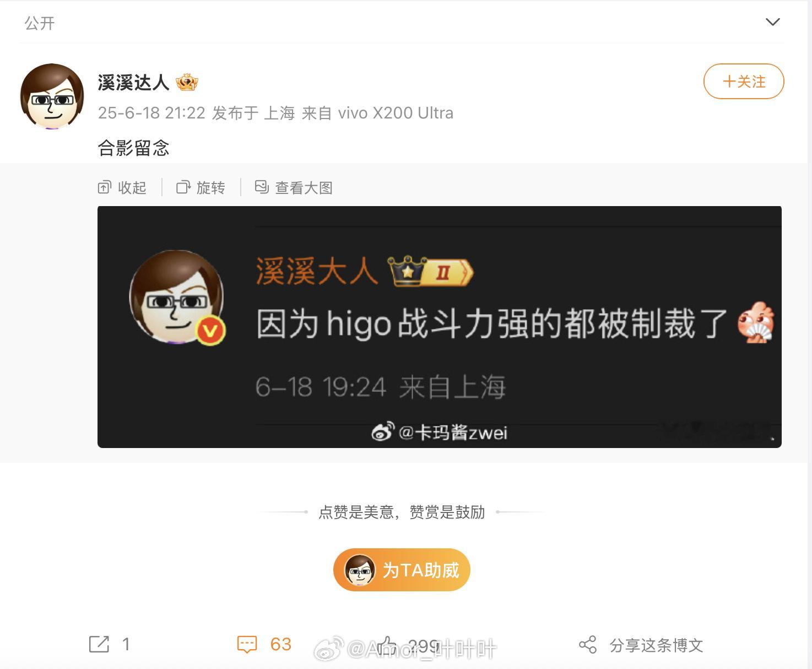Open the 溪溪达人 username link

pyautogui.click(x=133, y=83)
